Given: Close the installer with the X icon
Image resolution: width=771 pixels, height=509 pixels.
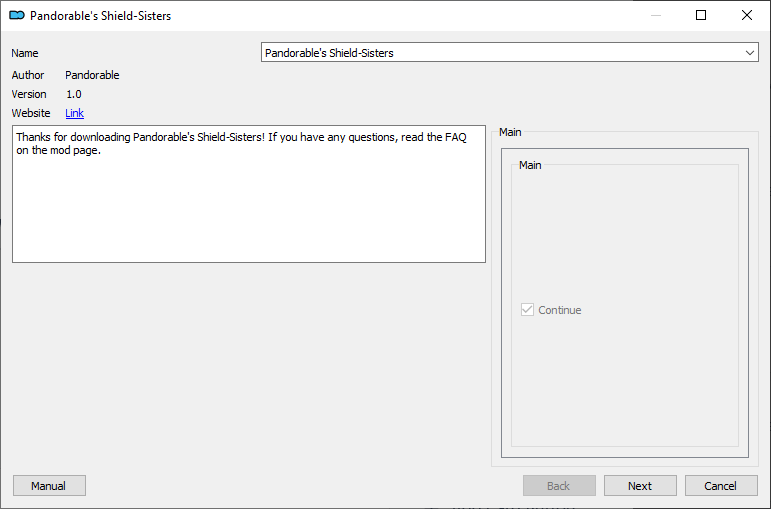Looking at the screenshot, I should click(746, 15).
